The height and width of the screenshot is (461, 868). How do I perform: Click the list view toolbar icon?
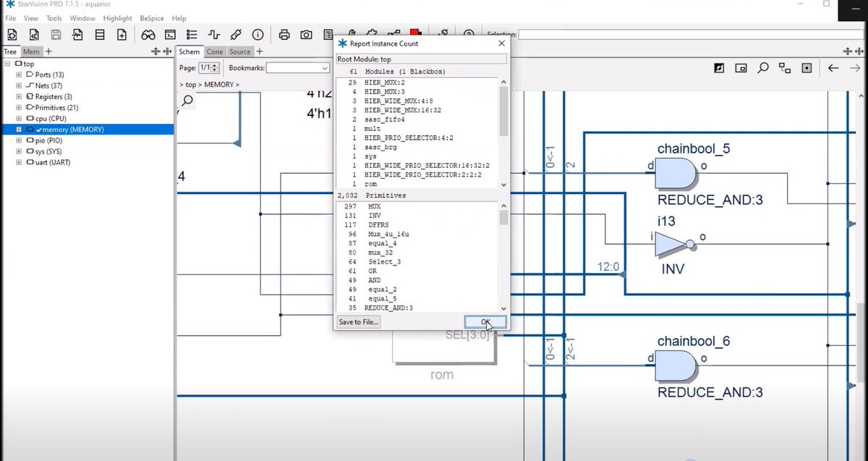(192, 34)
